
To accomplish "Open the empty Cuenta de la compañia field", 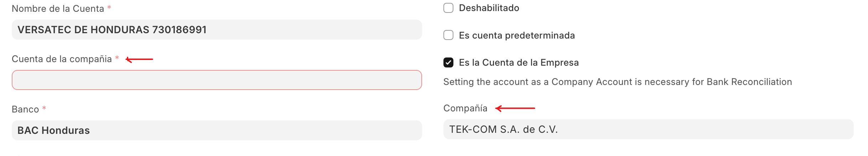I will click(x=217, y=80).
